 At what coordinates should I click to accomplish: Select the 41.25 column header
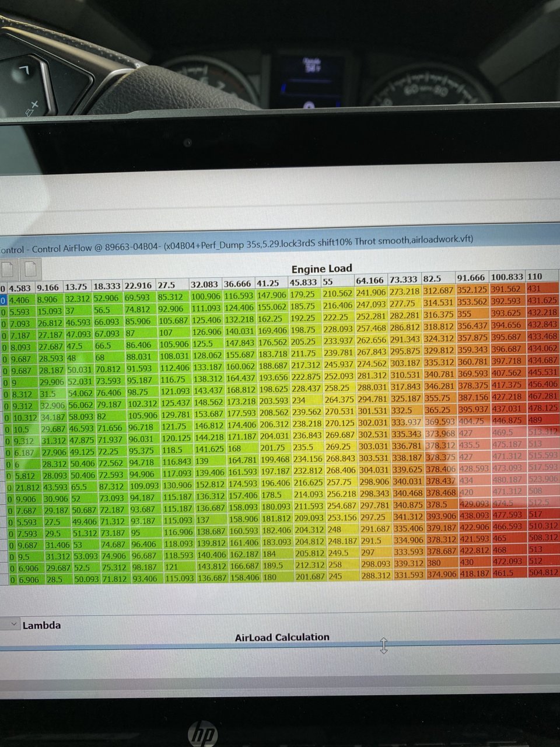(x=272, y=283)
